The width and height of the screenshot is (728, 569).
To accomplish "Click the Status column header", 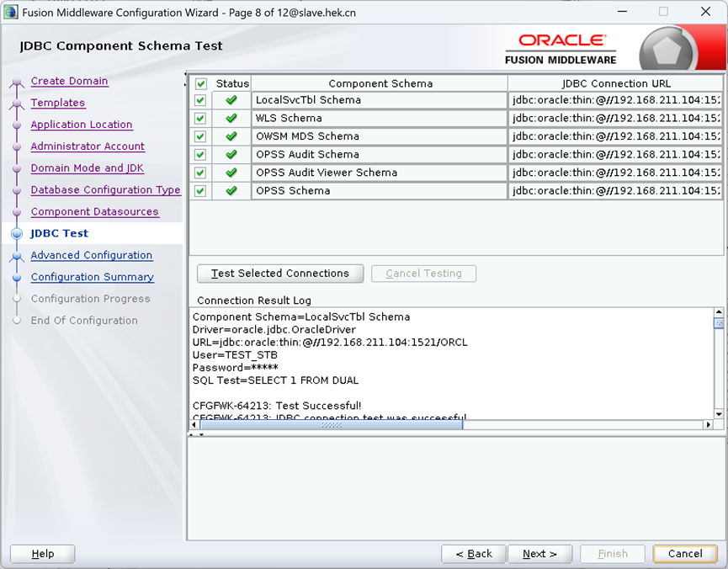I will pyautogui.click(x=232, y=83).
